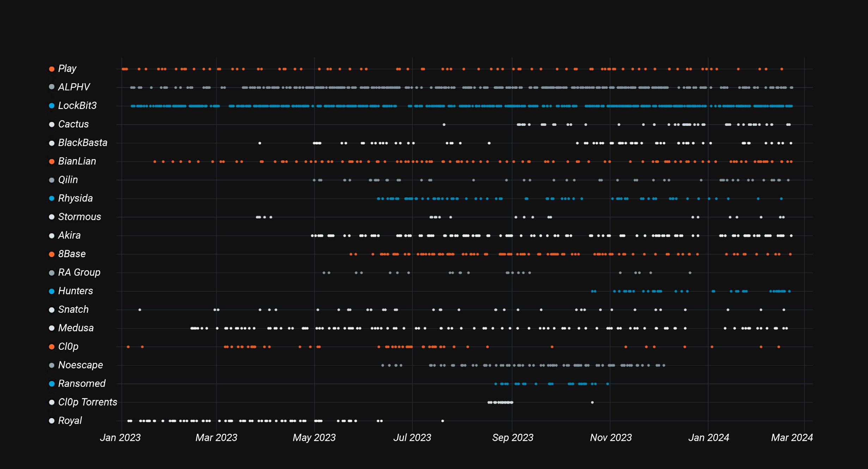The image size is (868, 469).
Task: Click the Mar 2024 axis label
Action: click(x=792, y=438)
